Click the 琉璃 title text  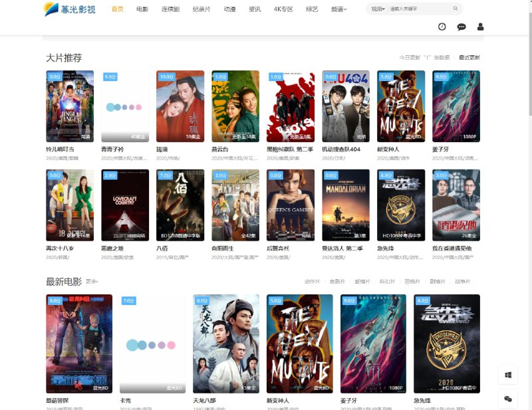pos(162,150)
